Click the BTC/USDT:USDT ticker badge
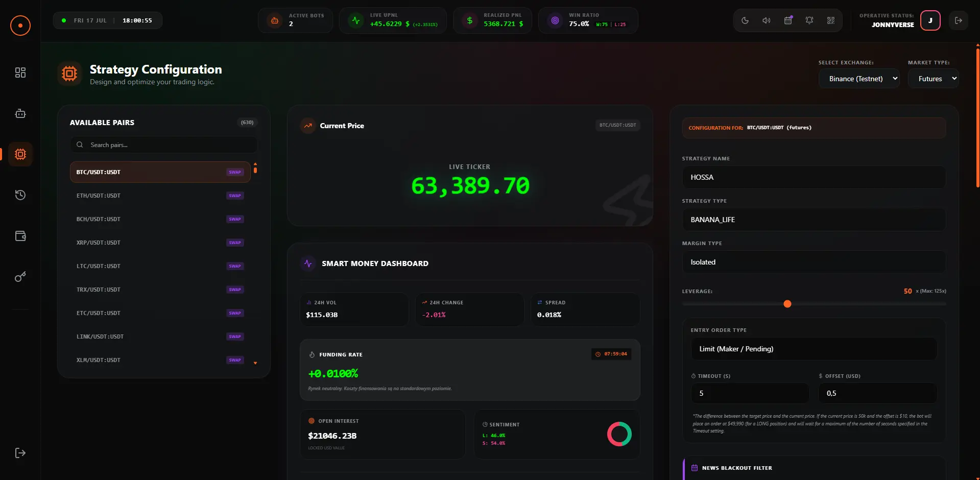 pyautogui.click(x=618, y=125)
